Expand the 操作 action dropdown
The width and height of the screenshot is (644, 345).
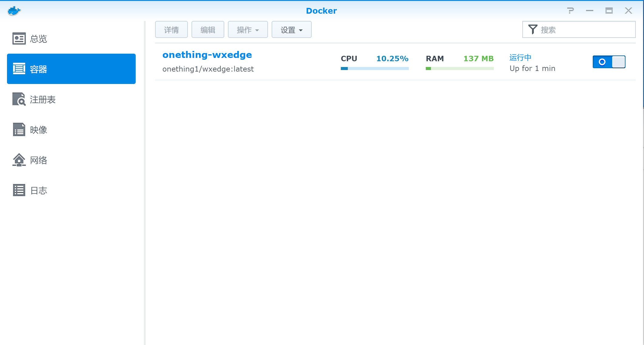point(248,29)
